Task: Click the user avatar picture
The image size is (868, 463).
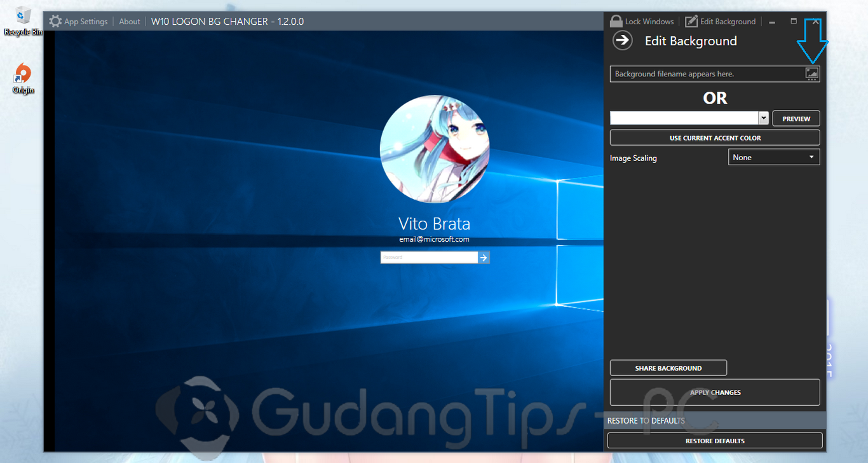Action: (435, 150)
